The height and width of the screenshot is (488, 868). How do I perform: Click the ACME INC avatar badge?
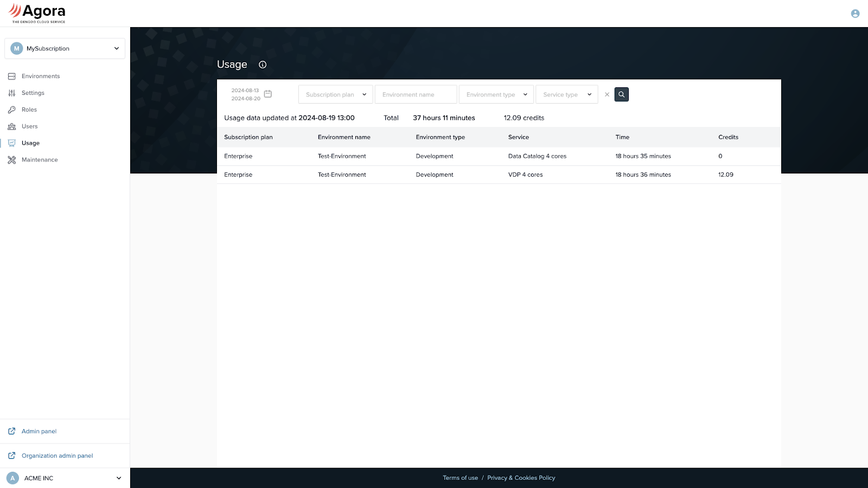pos(12,478)
